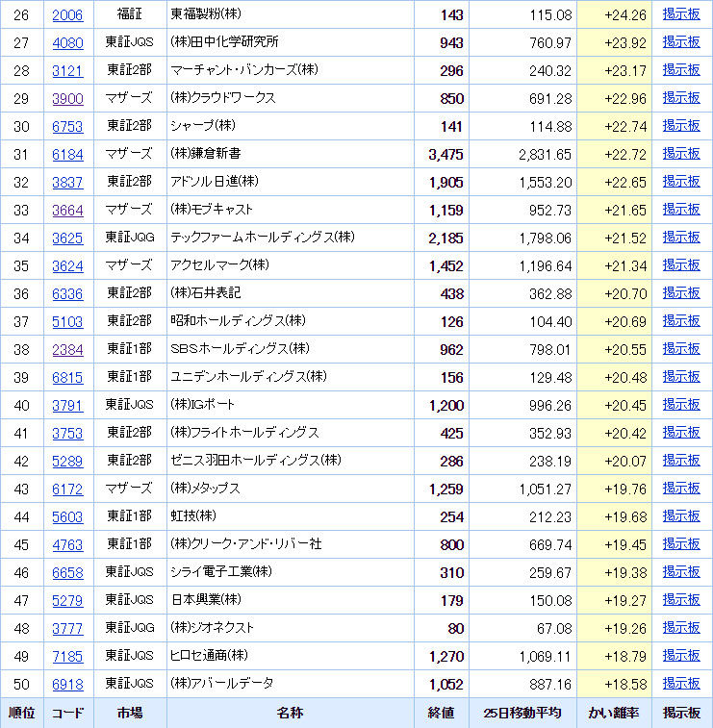The image size is (713, 728).
Task: Open stock code 3777 link
Action: [67, 629]
